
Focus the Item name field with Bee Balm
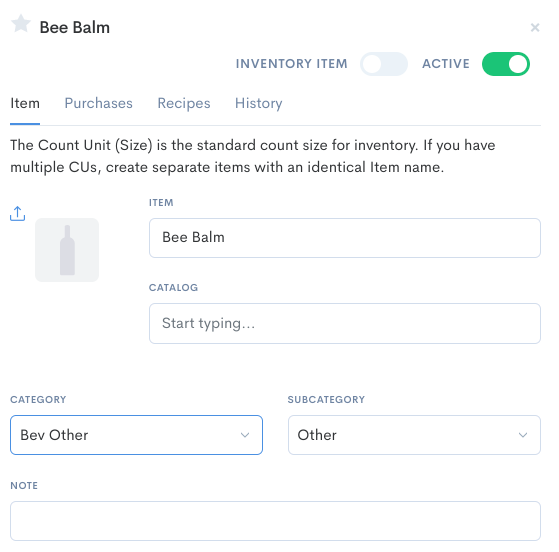tap(345, 238)
